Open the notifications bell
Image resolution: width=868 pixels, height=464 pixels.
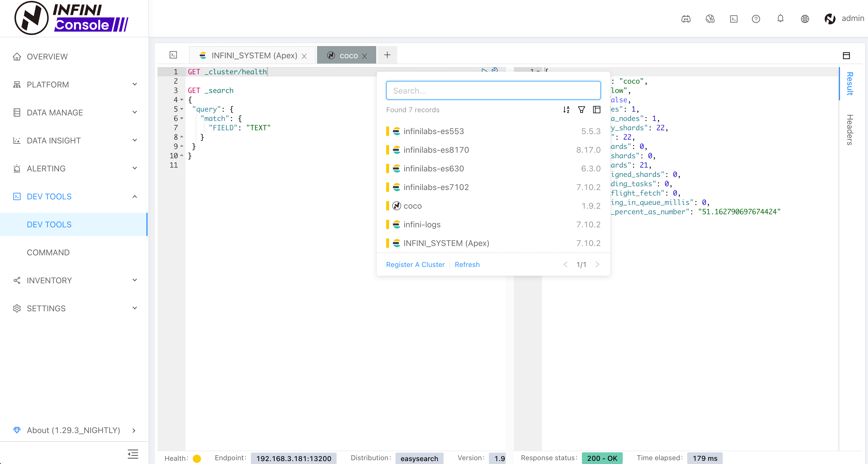780,19
